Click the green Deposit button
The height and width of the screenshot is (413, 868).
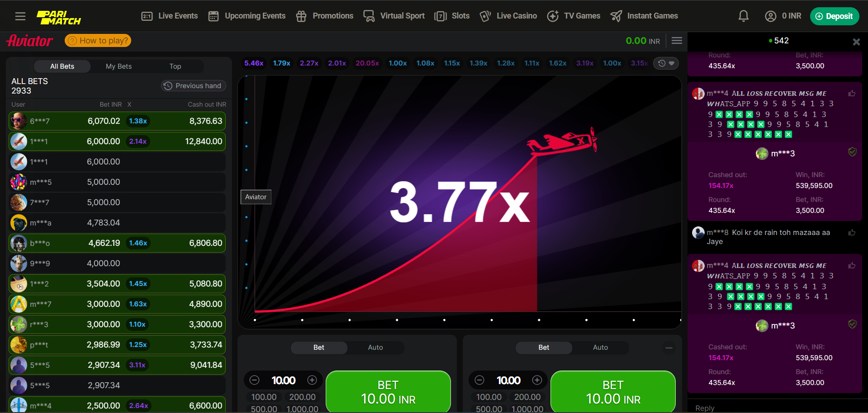(x=834, y=16)
